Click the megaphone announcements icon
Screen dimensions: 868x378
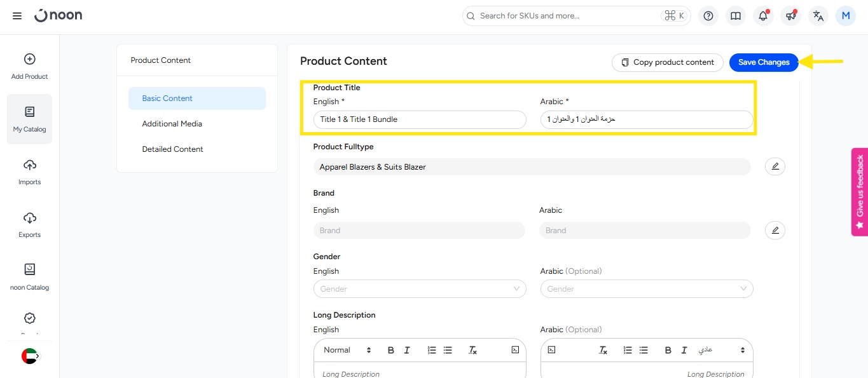click(790, 16)
